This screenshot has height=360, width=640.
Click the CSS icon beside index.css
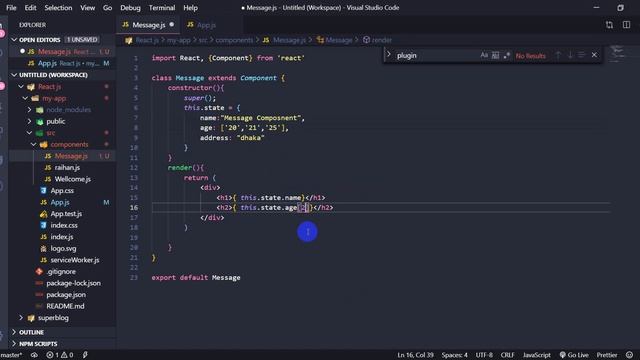point(43,225)
